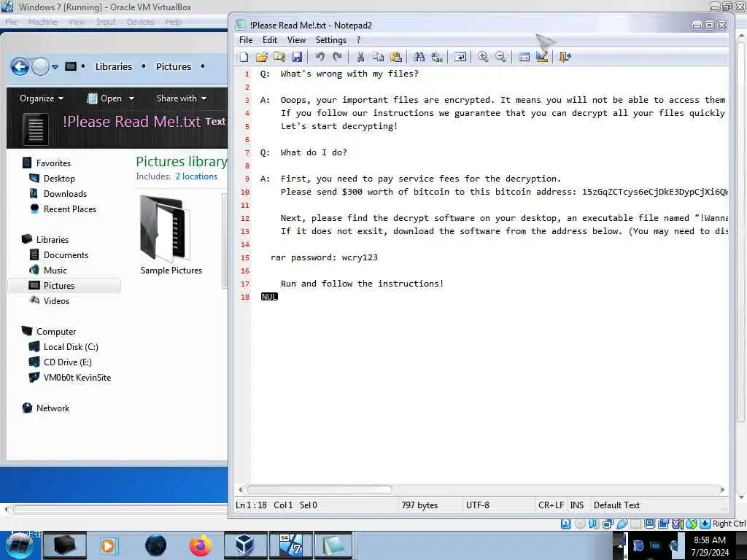The height and width of the screenshot is (560, 747).
Task: Click the Notepad2 horizontal scrollbar thumb
Action: [x=320, y=489]
